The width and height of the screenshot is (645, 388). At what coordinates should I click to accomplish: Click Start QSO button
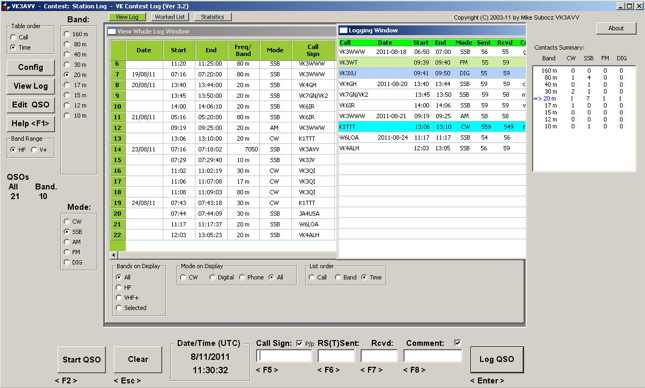tap(81, 359)
